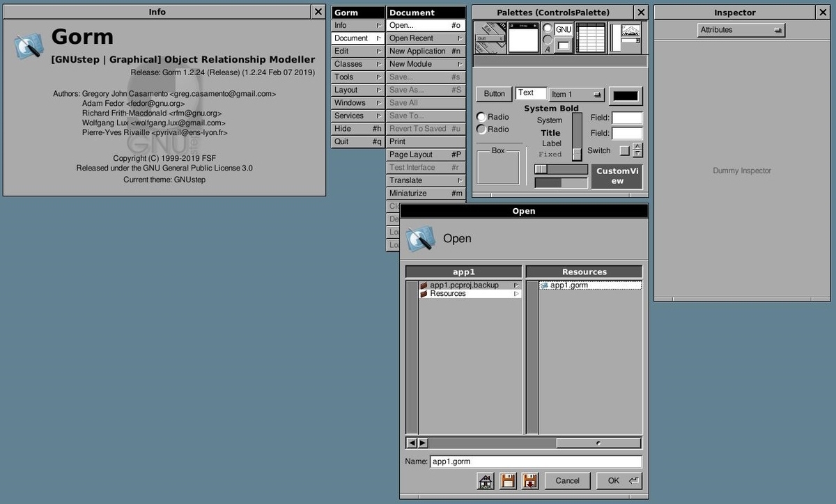Click OK in the Open dialog
The image size is (836, 504).
[619, 480]
